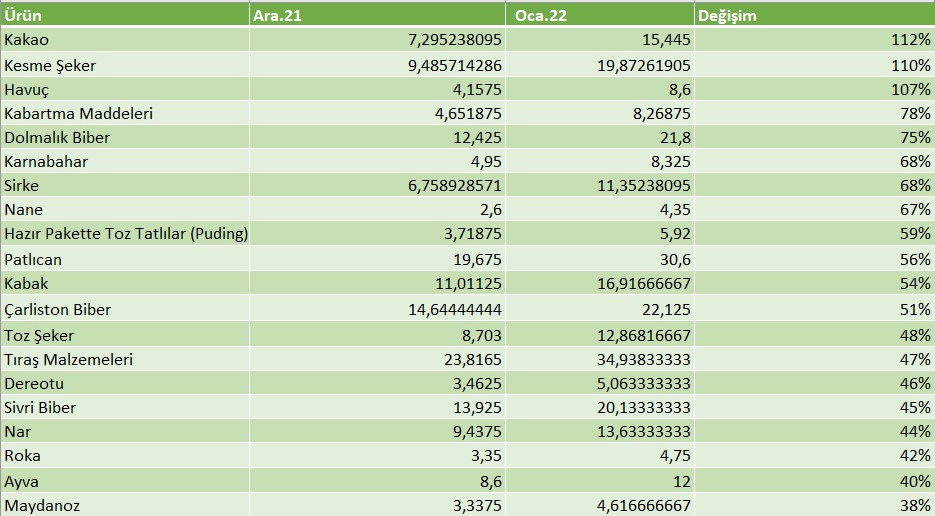The height and width of the screenshot is (516, 935).
Task: Select the Kakao product cell
Action: point(124,40)
